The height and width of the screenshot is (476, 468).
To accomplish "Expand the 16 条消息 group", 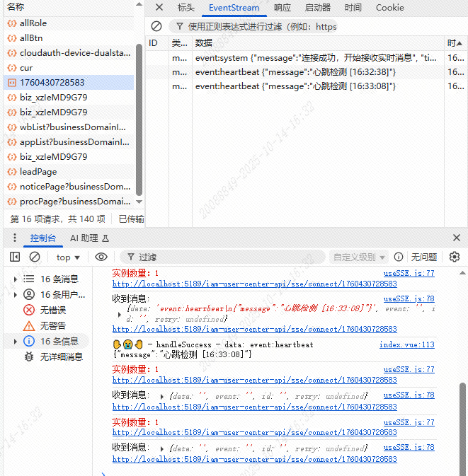I will (x=16, y=279).
